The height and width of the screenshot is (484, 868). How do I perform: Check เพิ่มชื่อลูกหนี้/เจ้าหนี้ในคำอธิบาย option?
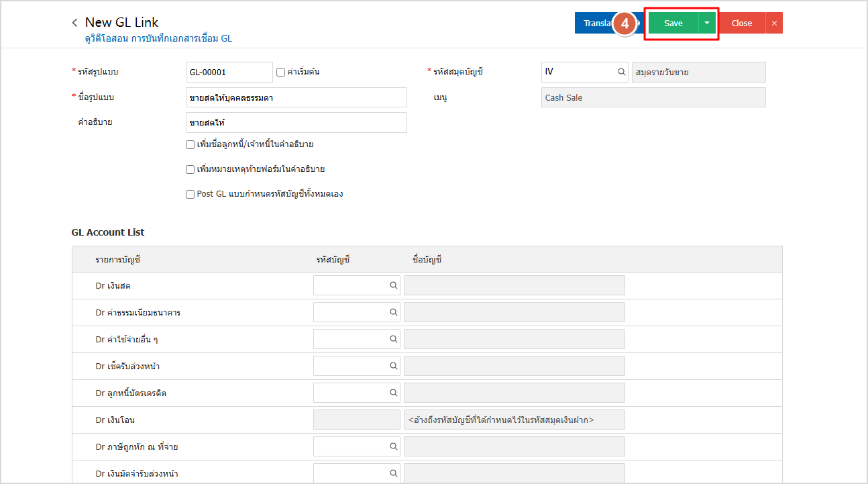[191, 144]
